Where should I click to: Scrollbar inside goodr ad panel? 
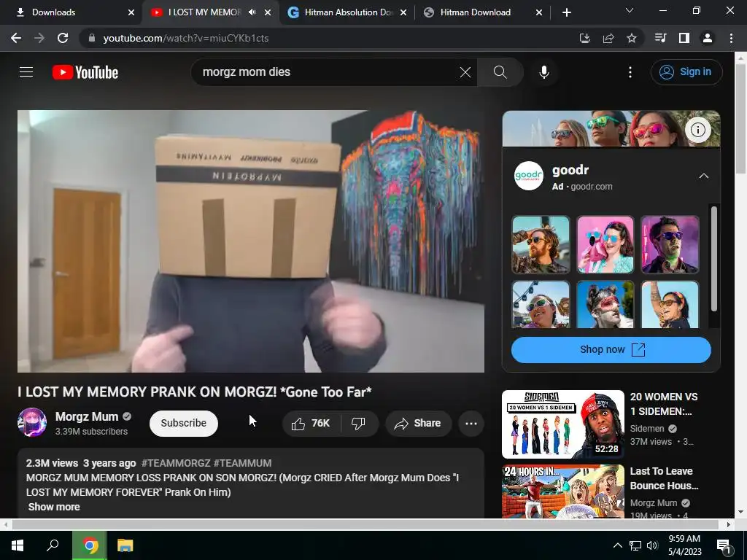[x=713, y=259]
